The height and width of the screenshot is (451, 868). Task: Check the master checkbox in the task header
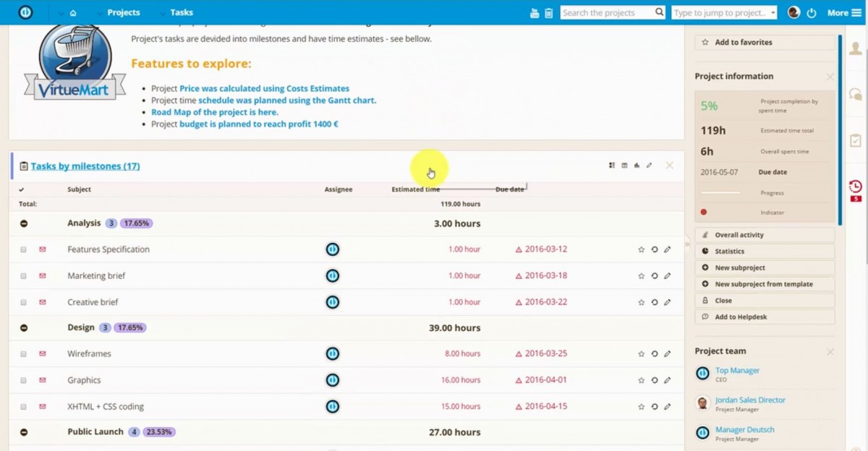click(x=22, y=189)
